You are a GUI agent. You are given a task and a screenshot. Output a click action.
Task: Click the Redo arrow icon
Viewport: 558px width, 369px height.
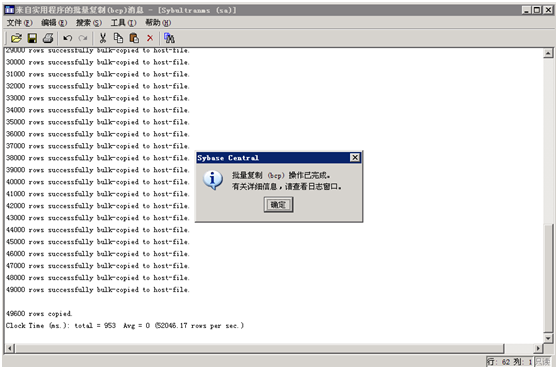83,38
